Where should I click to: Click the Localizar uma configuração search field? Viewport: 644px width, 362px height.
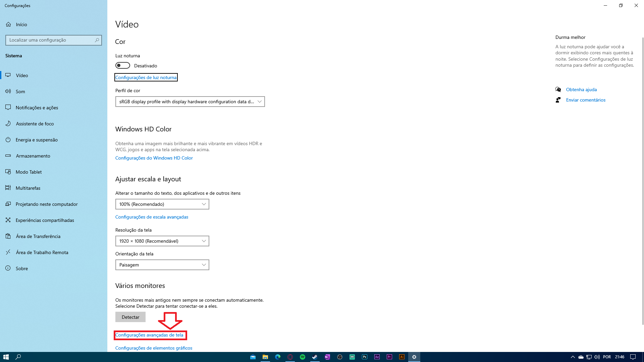pos(50,40)
